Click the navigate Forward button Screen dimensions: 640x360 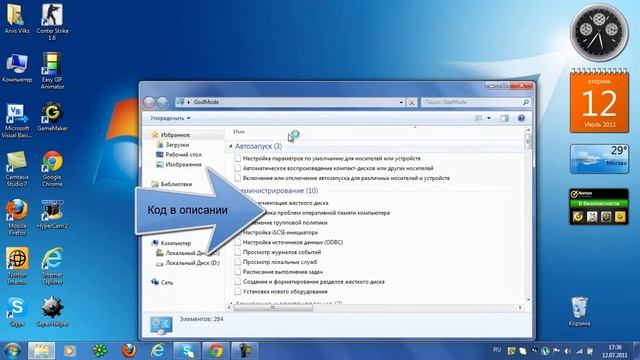(x=162, y=102)
